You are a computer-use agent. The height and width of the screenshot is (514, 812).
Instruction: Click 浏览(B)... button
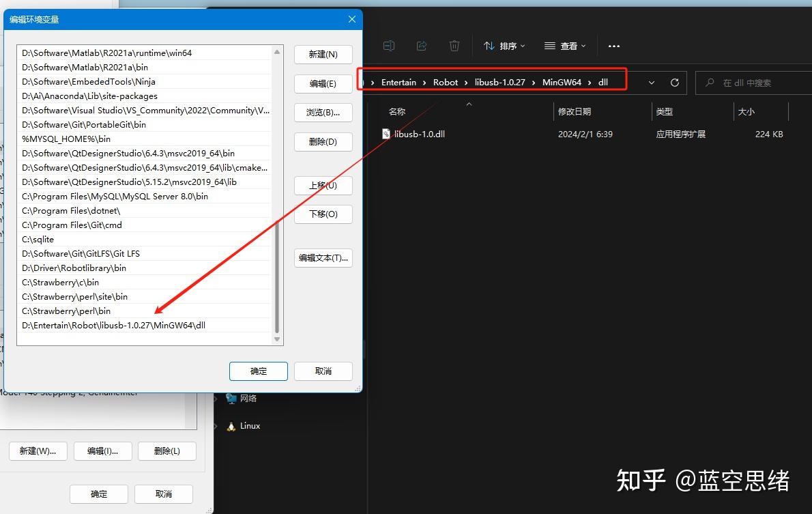(x=323, y=113)
